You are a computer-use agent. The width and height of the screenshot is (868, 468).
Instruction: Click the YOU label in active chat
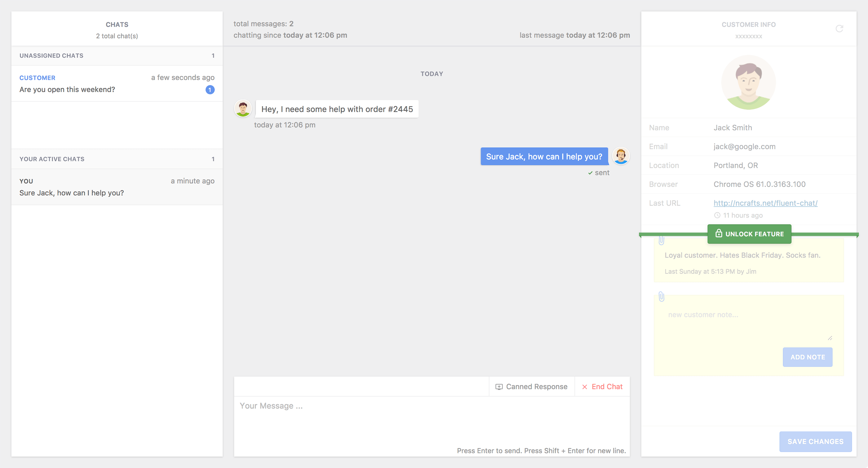26,181
